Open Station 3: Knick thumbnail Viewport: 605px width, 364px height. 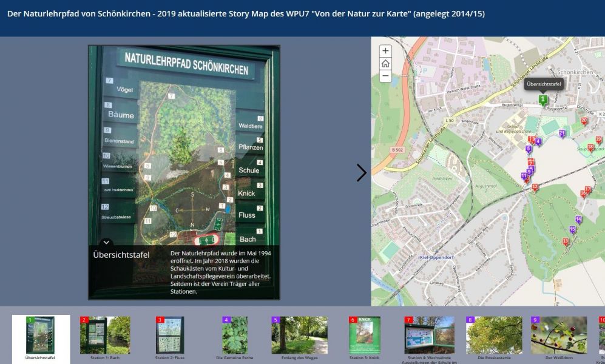point(365,335)
